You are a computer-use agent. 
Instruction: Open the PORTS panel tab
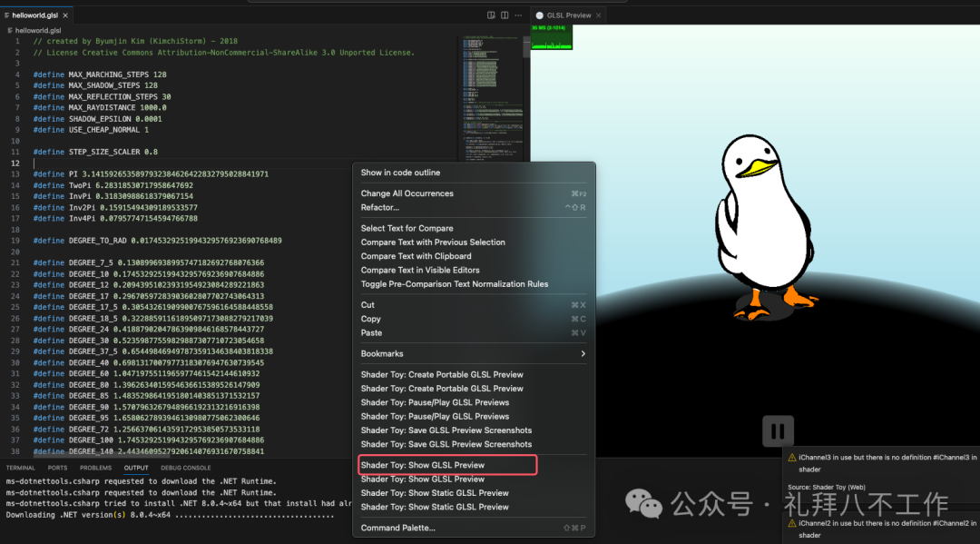57,468
